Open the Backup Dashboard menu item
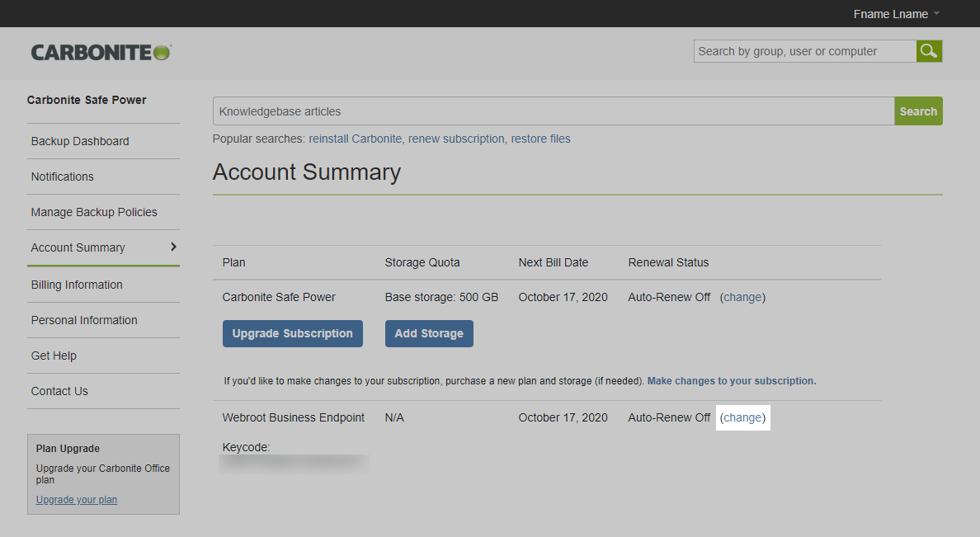This screenshot has height=537, width=980. click(x=80, y=141)
